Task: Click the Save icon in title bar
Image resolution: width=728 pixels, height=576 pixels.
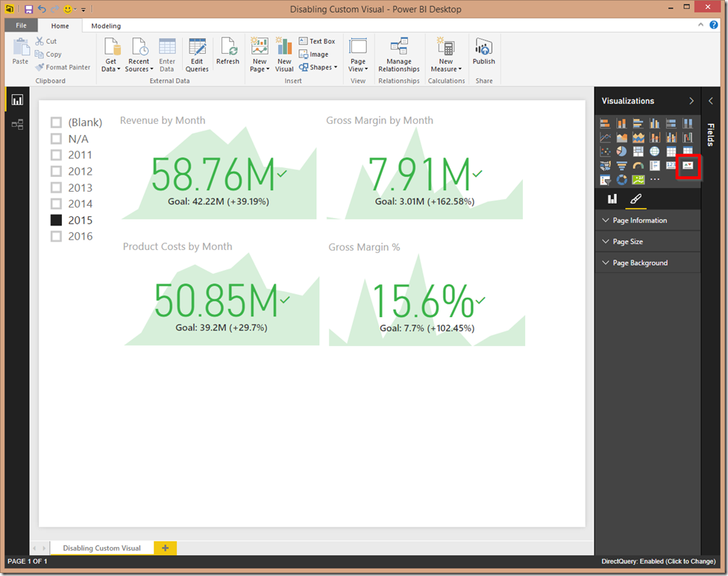Action: tap(29, 9)
